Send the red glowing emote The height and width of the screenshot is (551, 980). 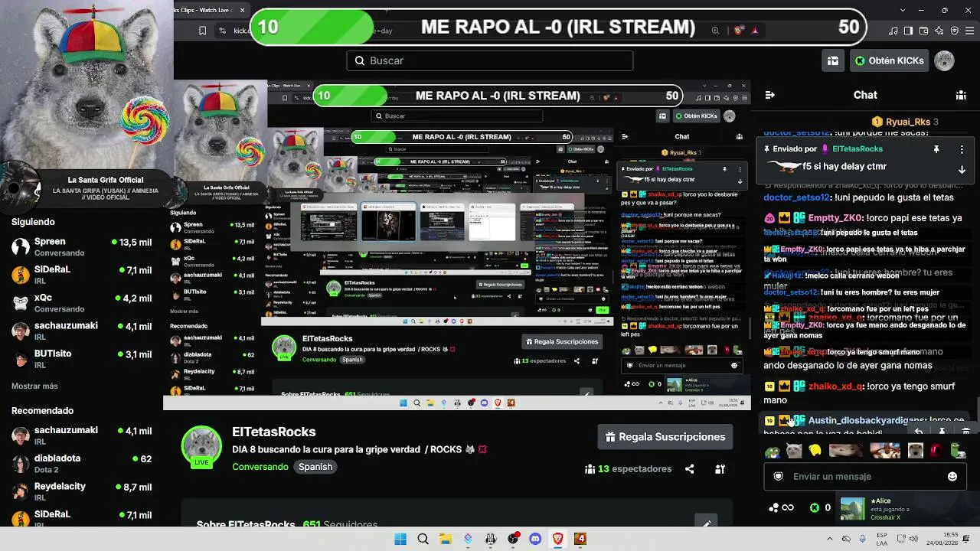point(936,451)
